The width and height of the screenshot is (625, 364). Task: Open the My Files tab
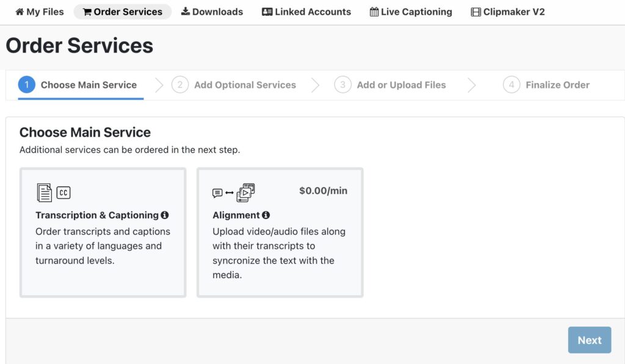[40, 12]
